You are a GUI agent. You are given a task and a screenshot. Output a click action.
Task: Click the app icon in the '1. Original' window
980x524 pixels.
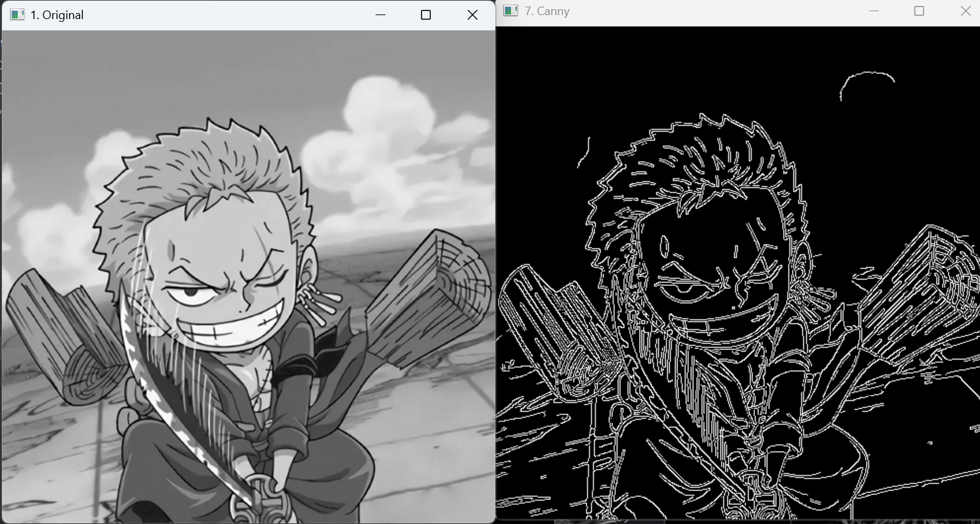pos(17,14)
